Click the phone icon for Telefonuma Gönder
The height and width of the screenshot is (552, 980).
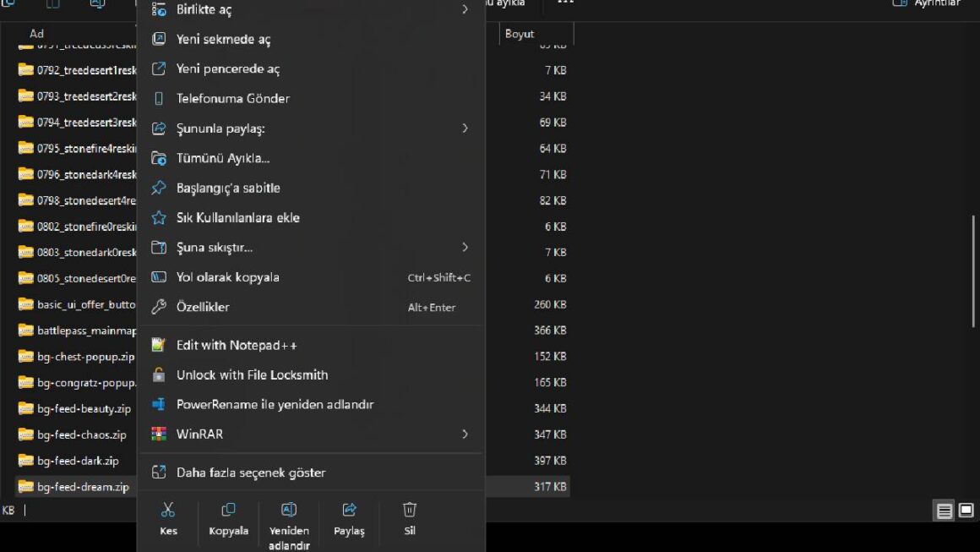[x=159, y=98]
